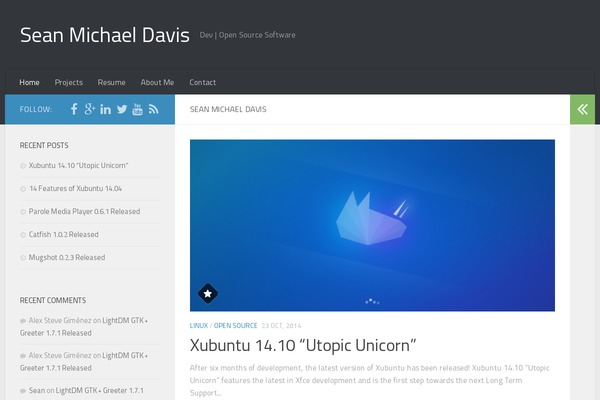Click the RECENT COMMENTS heading
600x400 pixels.
[53, 300]
